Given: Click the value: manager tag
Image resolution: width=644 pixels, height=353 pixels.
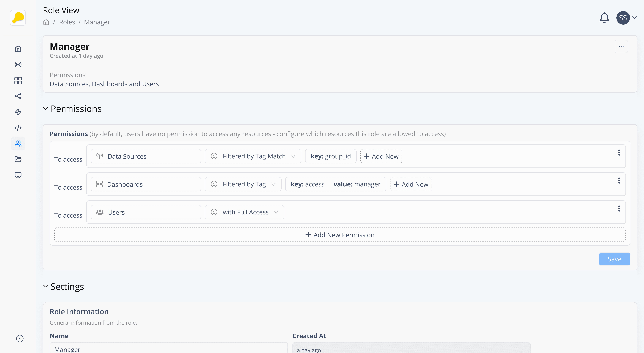Looking at the screenshot, I should [357, 184].
